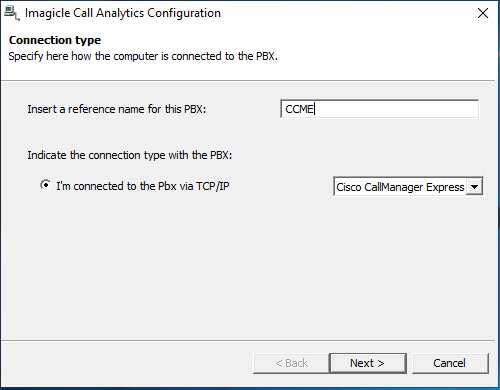Screen dimensions: 500x390
Task: Click "Indicate the connection type with the PBX" label
Action: [130, 155]
